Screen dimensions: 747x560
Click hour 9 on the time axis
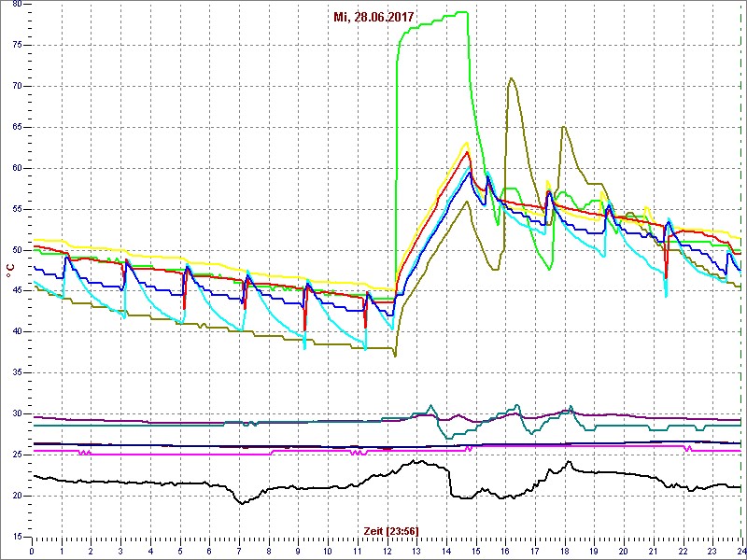tap(298, 552)
